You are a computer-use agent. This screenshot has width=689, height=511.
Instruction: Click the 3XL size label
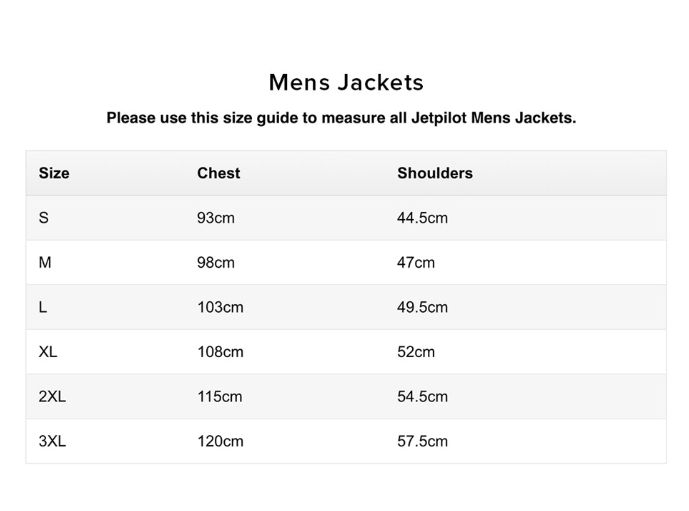(52, 441)
